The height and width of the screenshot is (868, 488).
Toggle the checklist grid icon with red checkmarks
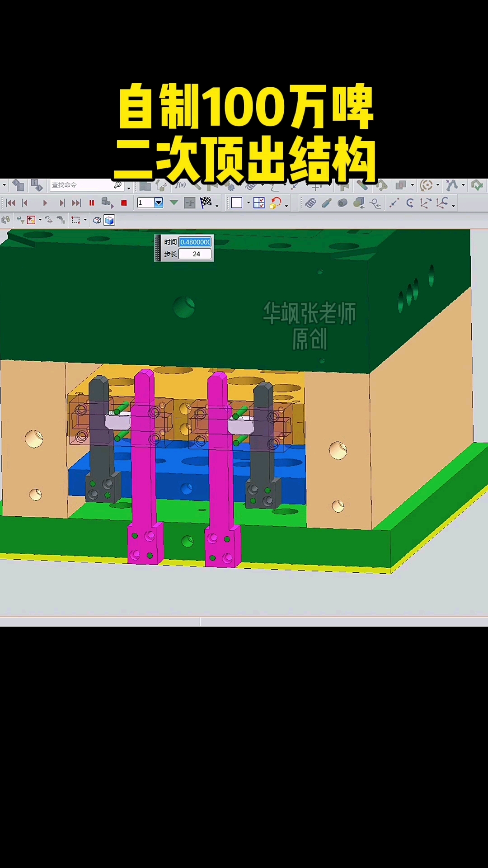click(259, 203)
